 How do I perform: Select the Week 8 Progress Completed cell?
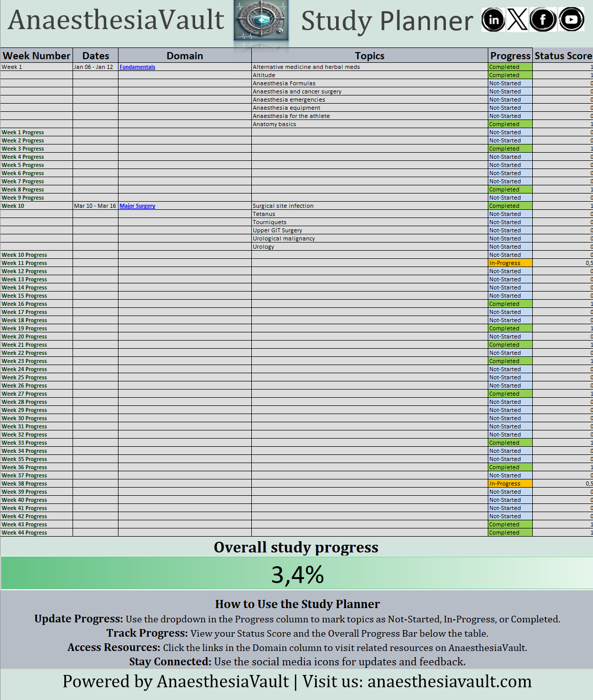[510, 189]
